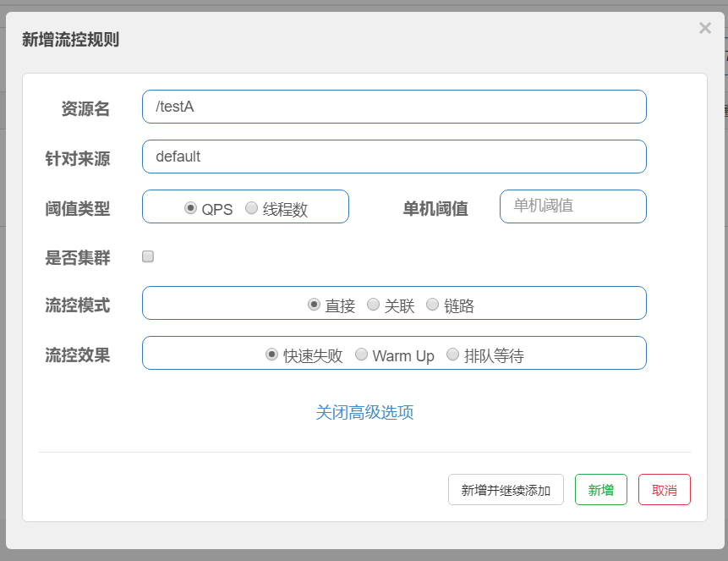Dismiss the dialog with the × icon
The width and height of the screenshot is (728, 561).
[704, 28]
